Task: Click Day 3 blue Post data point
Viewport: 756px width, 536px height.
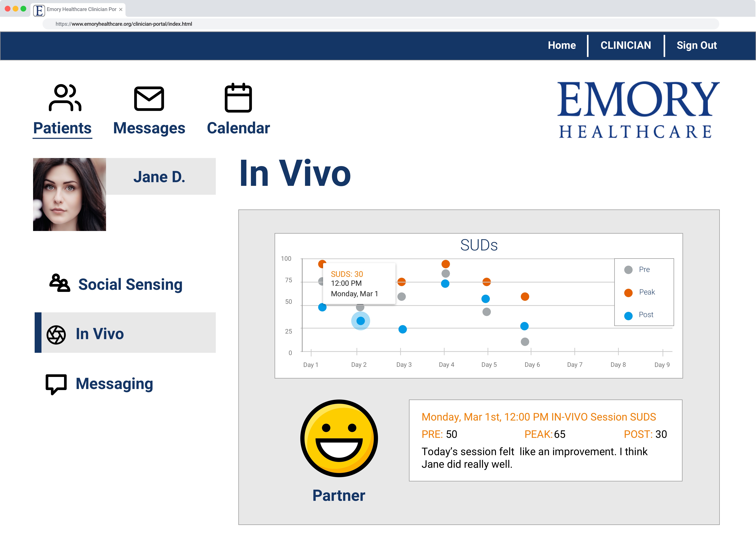Action: click(402, 329)
